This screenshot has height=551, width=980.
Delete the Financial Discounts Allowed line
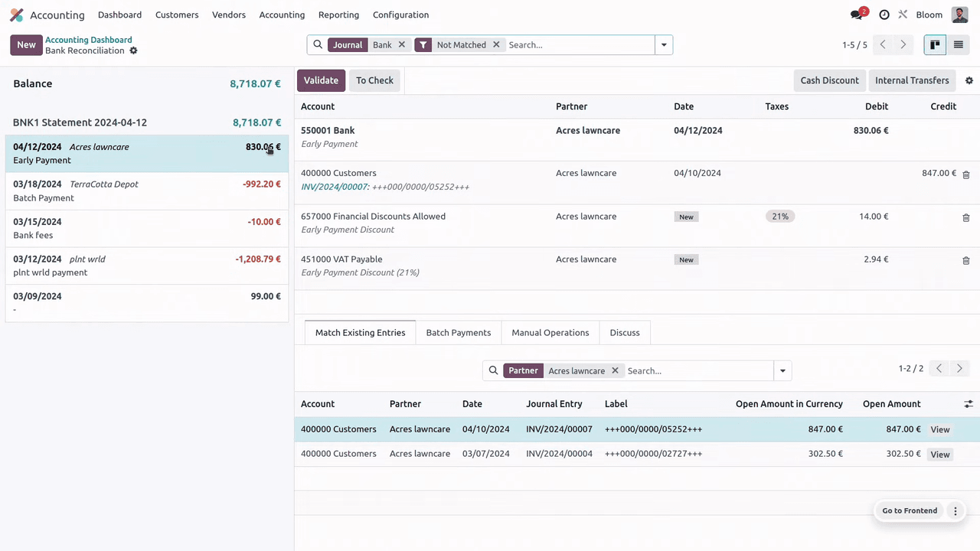point(965,217)
